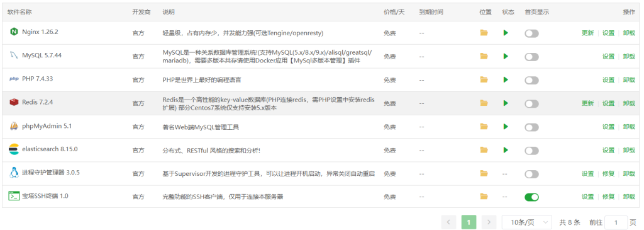
Task: Click Nginx green running status icon
Action: pyautogui.click(x=506, y=33)
